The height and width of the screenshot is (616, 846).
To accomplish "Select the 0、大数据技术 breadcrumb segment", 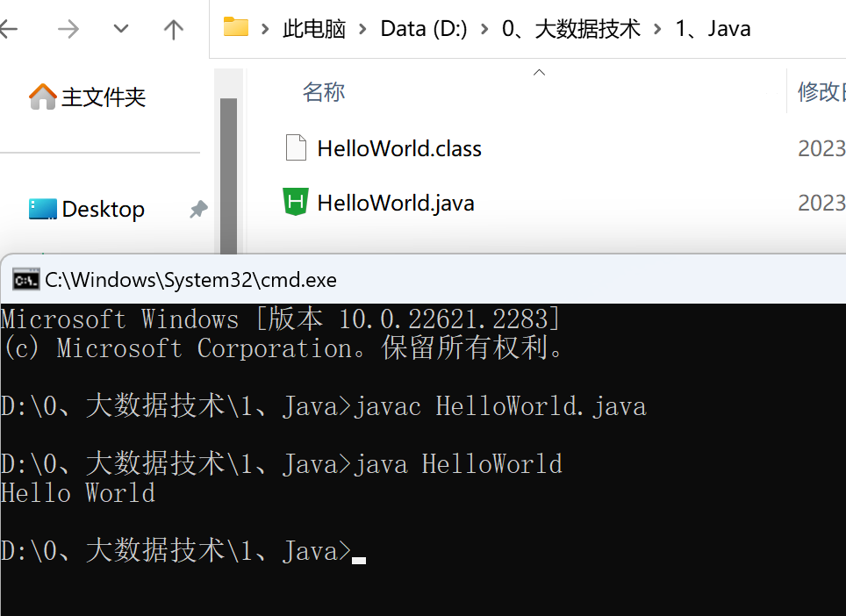I will pyautogui.click(x=570, y=29).
